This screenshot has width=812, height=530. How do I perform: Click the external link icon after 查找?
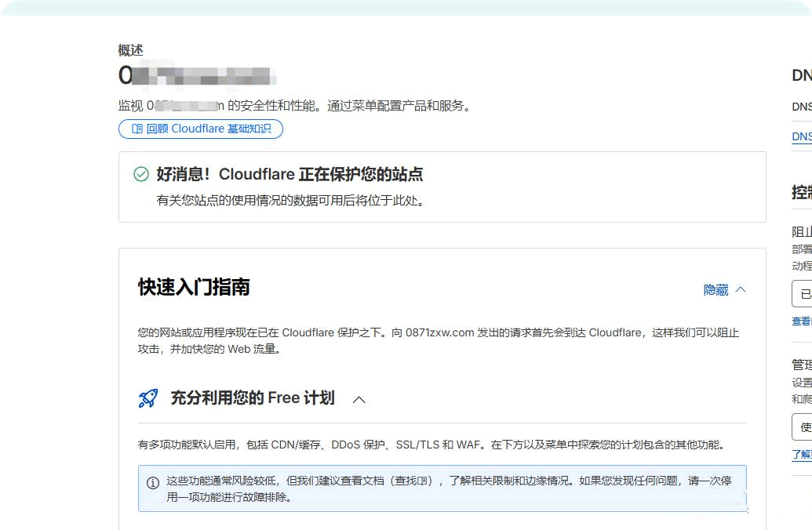pyautogui.click(x=422, y=481)
